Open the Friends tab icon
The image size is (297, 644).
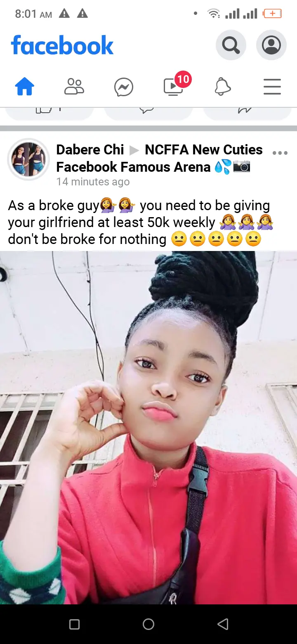[74, 87]
